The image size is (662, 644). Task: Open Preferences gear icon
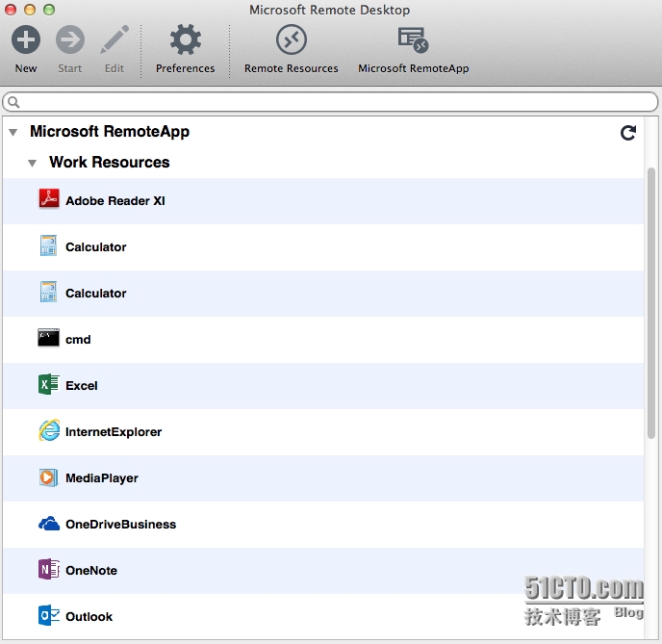pos(186,39)
